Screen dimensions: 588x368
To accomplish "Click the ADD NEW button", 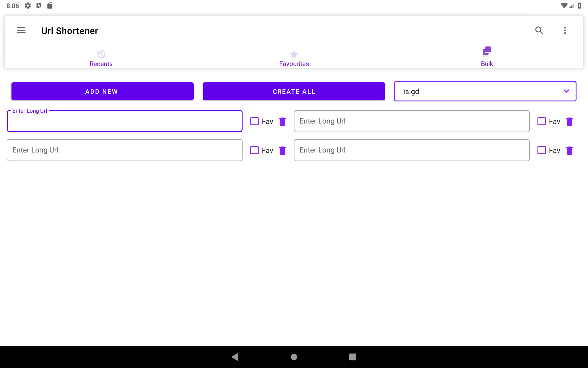I will [x=102, y=91].
